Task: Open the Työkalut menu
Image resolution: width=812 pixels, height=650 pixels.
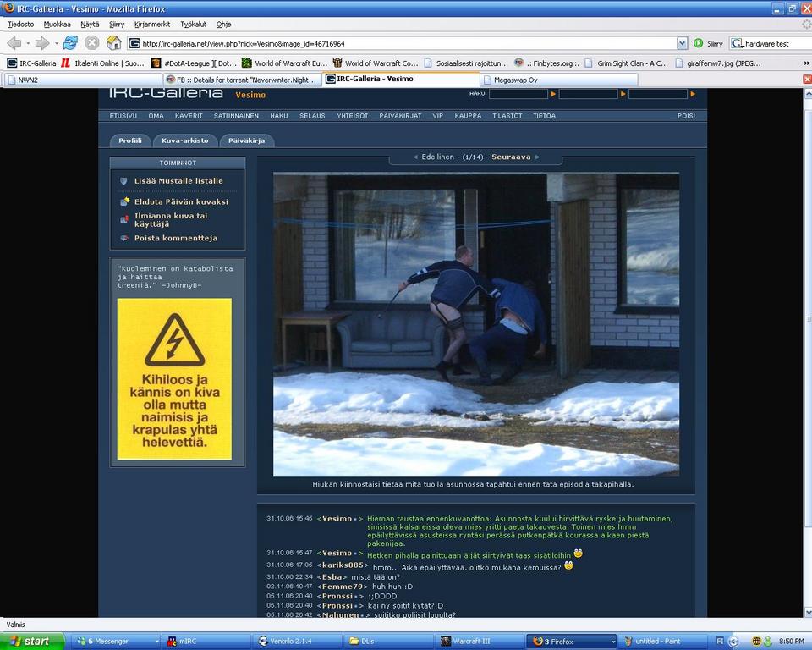Action: (x=193, y=25)
